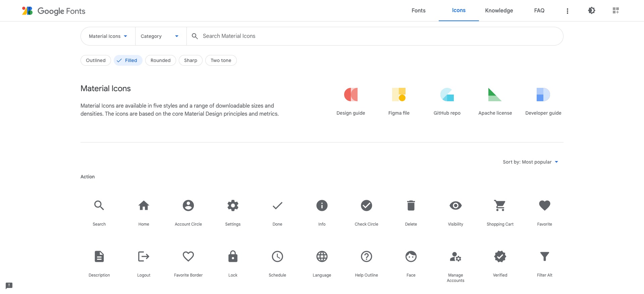
Task: Open the Design guide link
Action: pyautogui.click(x=351, y=101)
